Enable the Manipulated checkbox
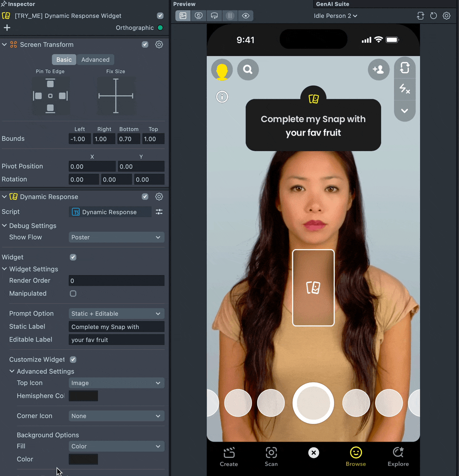This screenshot has width=459, height=476. [73, 293]
